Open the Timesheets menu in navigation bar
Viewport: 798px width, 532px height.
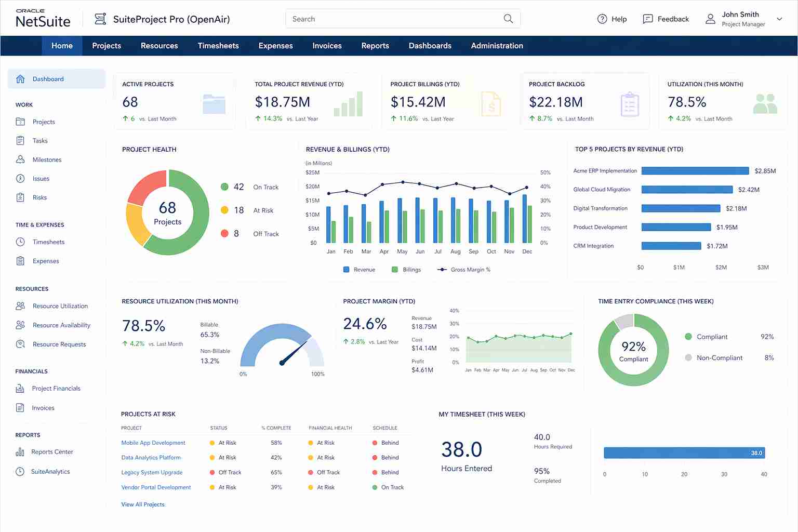pyautogui.click(x=218, y=46)
